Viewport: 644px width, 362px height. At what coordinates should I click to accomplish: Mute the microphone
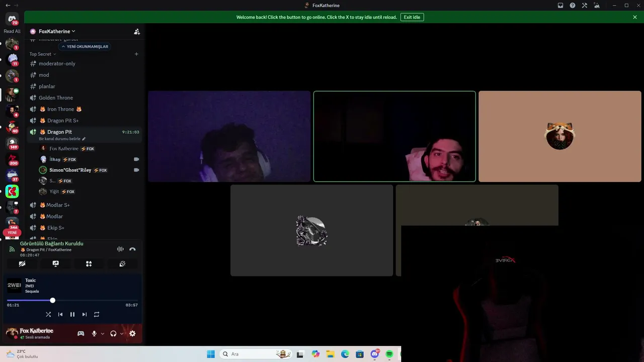[x=94, y=333]
